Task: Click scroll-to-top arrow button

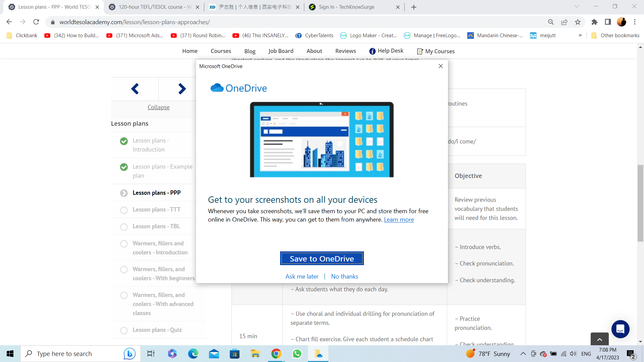Action: click(599, 339)
